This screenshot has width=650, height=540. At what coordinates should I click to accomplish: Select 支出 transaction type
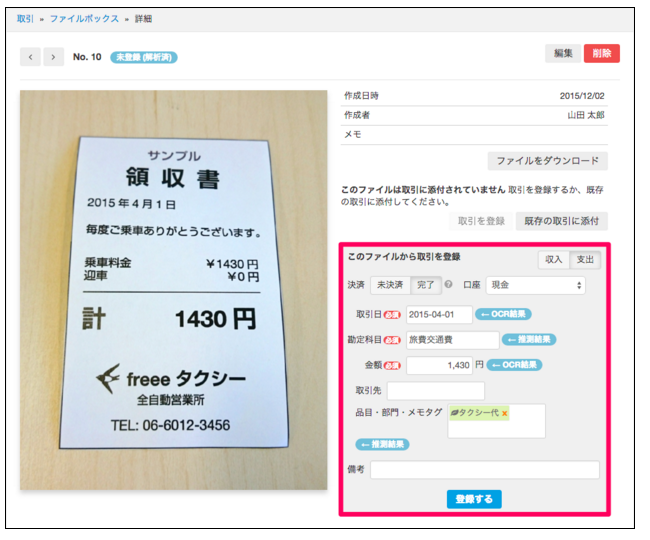click(585, 259)
